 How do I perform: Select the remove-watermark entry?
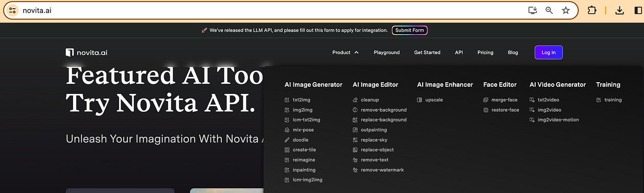(382, 170)
